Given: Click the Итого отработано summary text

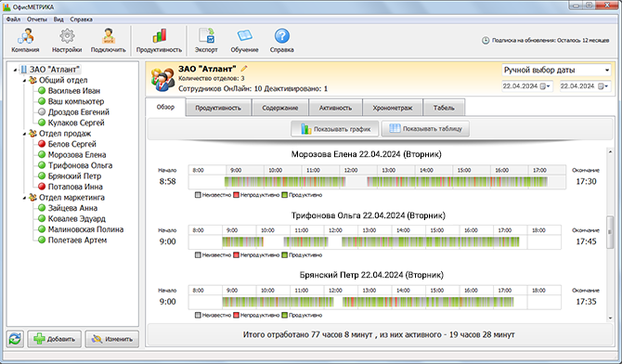Looking at the screenshot, I should pos(379,335).
